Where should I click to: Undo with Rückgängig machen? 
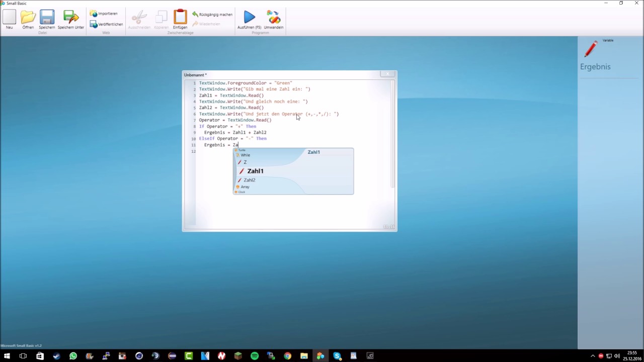pyautogui.click(x=212, y=15)
